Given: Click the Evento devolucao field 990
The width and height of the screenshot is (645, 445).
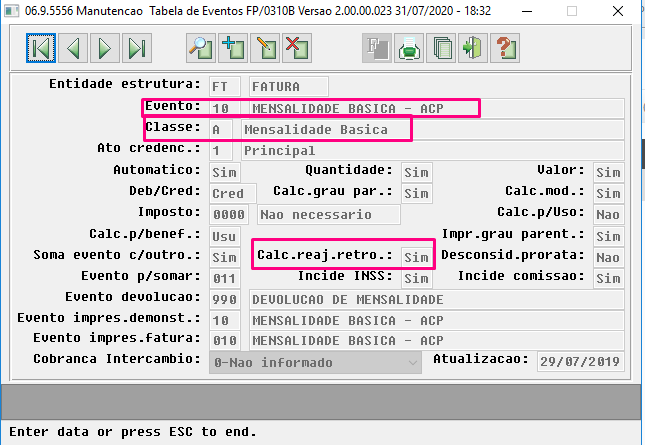Looking at the screenshot, I should (225, 299).
